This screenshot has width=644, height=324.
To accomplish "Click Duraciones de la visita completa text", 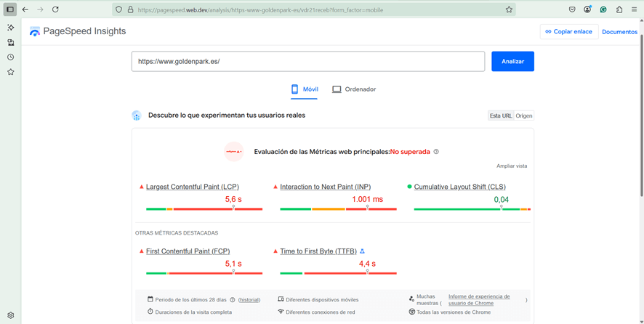I will 193,312.
